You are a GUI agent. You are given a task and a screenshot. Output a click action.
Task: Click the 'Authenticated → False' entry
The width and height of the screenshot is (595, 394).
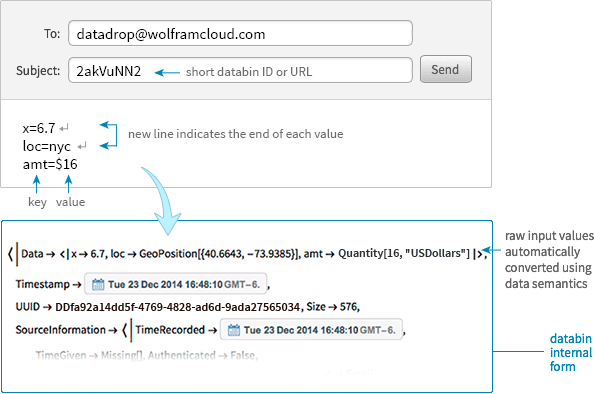coord(202,355)
